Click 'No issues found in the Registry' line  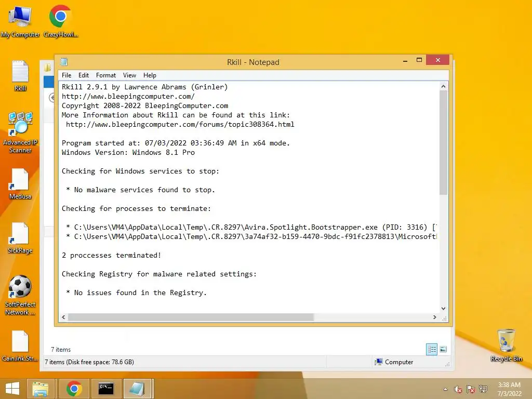click(137, 293)
